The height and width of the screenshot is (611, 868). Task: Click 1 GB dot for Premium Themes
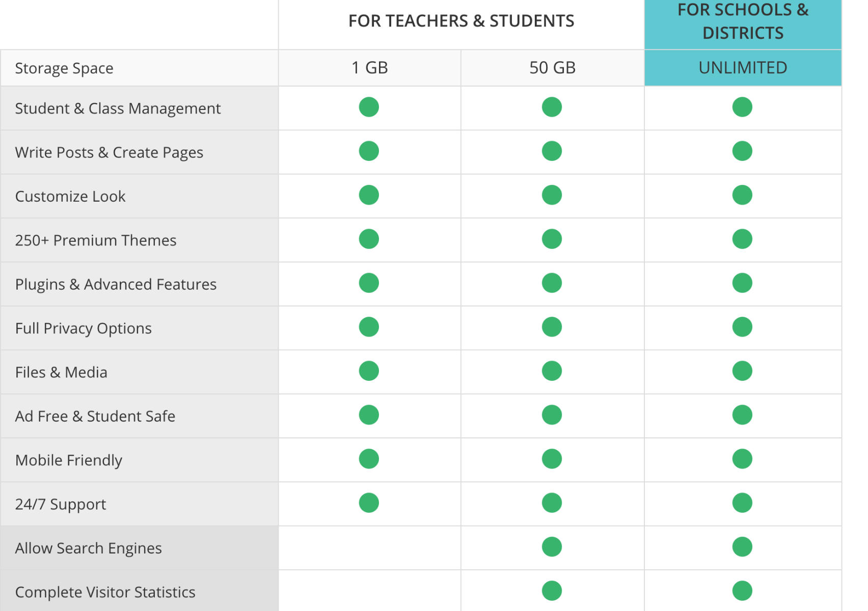[369, 239]
